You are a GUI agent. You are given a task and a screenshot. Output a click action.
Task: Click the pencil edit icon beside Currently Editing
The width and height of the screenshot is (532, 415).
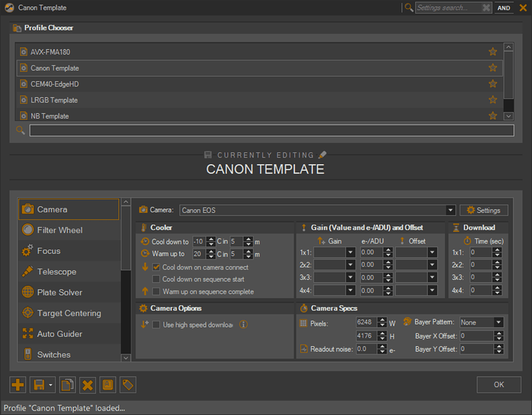[323, 155]
